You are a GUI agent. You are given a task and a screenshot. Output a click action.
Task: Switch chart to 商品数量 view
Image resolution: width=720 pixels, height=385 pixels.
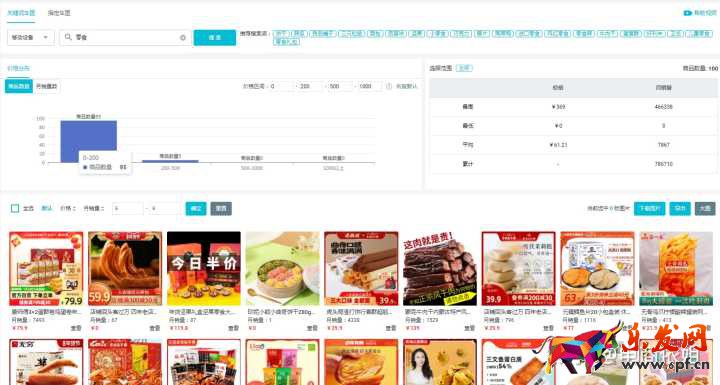coord(19,86)
